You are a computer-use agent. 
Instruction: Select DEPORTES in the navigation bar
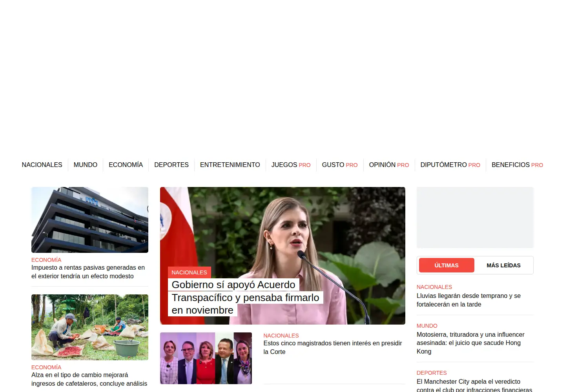(x=171, y=165)
